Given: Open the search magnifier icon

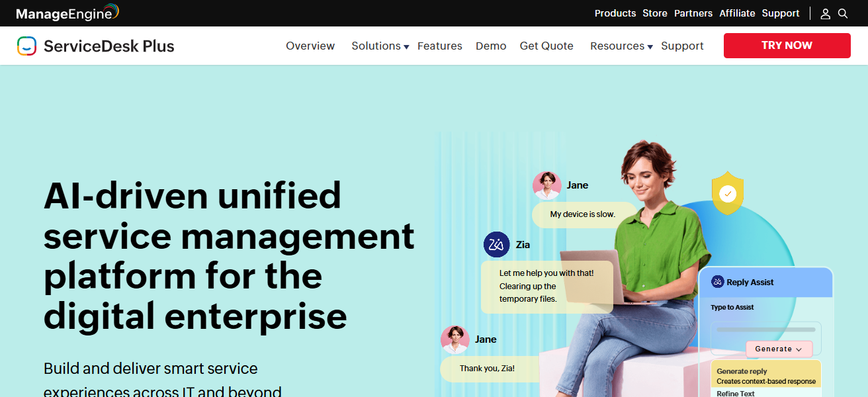Looking at the screenshot, I should (x=843, y=13).
